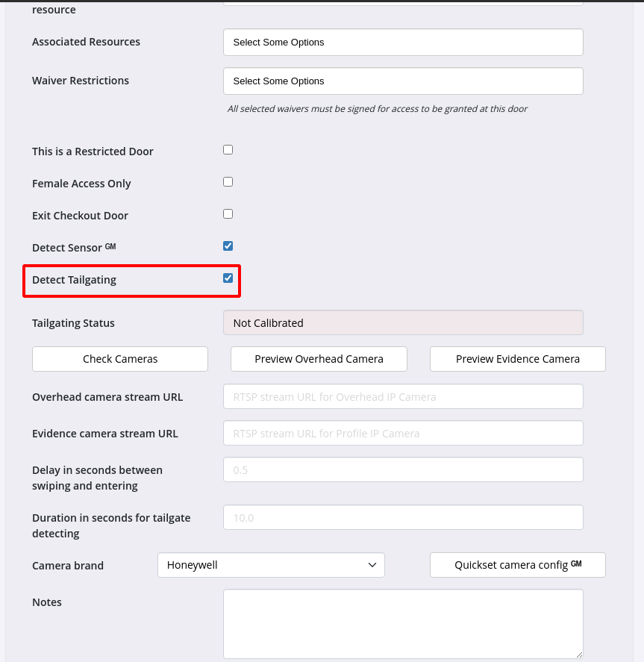Image resolution: width=644 pixels, height=662 pixels.
Task: Uncheck the Detect Sensor checkbox
Action: pos(228,246)
